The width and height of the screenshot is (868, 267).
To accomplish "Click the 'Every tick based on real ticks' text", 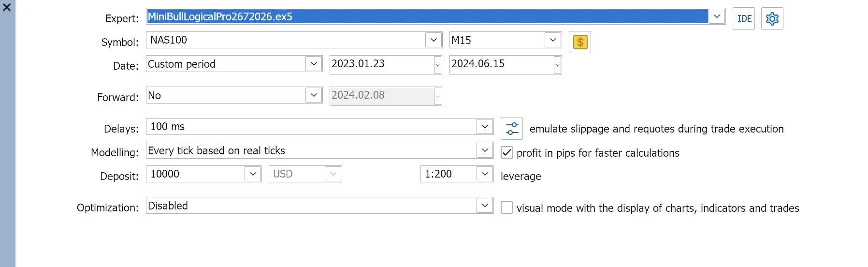I will [x=217, y=151].
